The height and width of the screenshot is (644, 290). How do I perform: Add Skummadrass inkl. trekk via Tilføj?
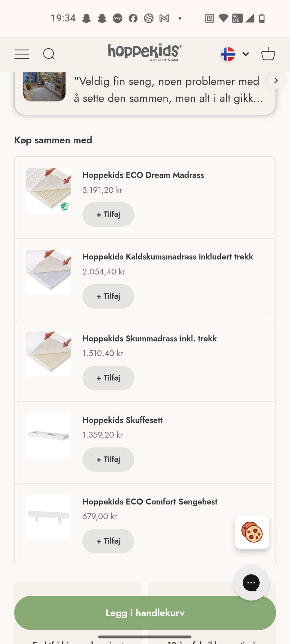tap(108, 378)
